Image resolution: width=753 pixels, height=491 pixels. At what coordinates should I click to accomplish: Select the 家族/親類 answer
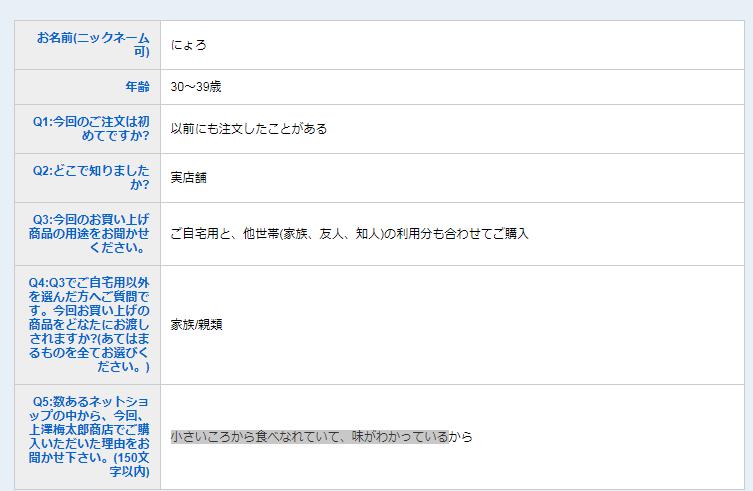[196, 325]
